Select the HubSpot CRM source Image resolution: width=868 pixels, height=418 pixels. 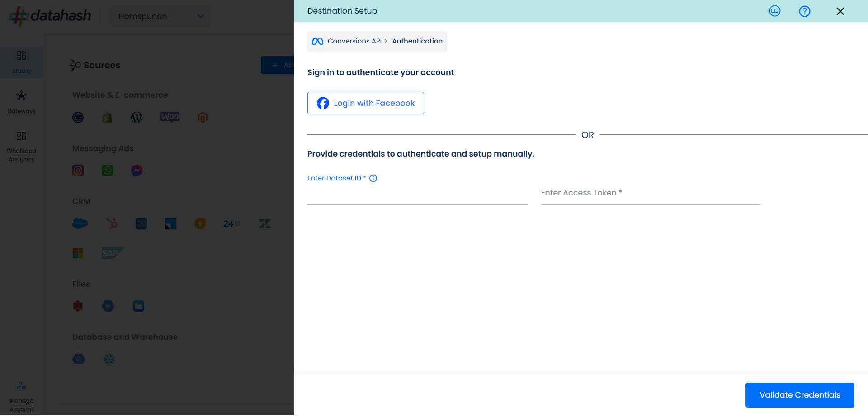pos(112,223)
